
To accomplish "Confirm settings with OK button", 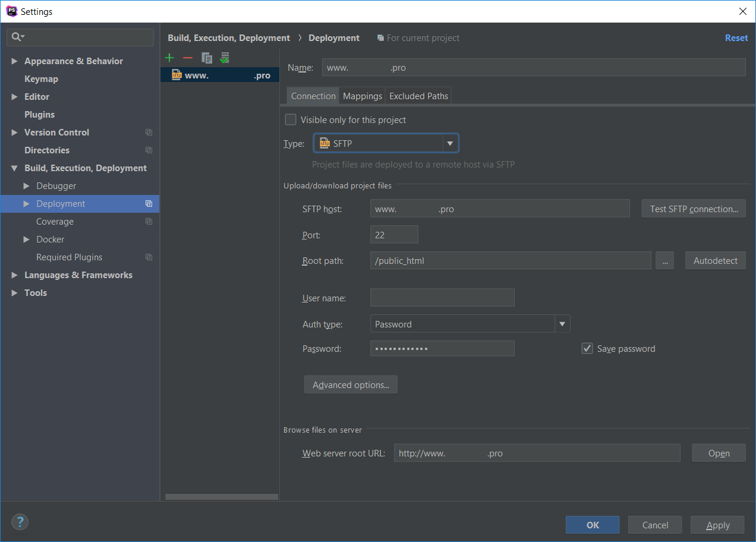I will 593,525.
